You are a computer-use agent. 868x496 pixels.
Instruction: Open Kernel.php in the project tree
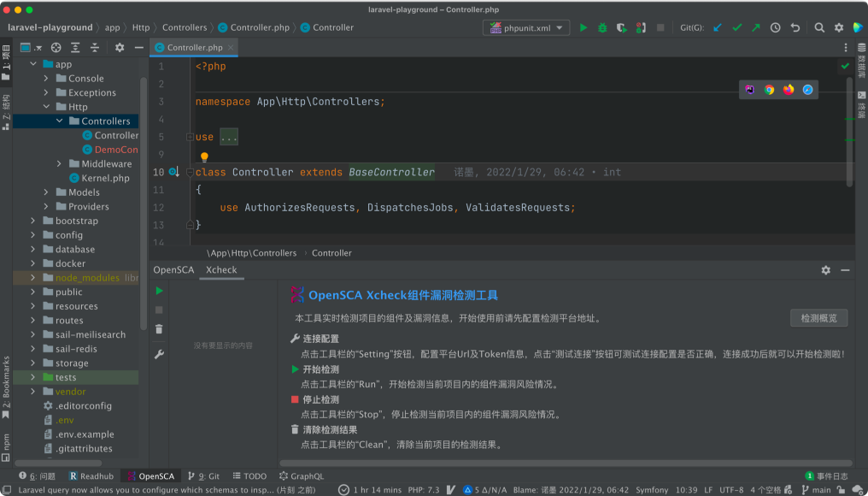tap(99, 178)
